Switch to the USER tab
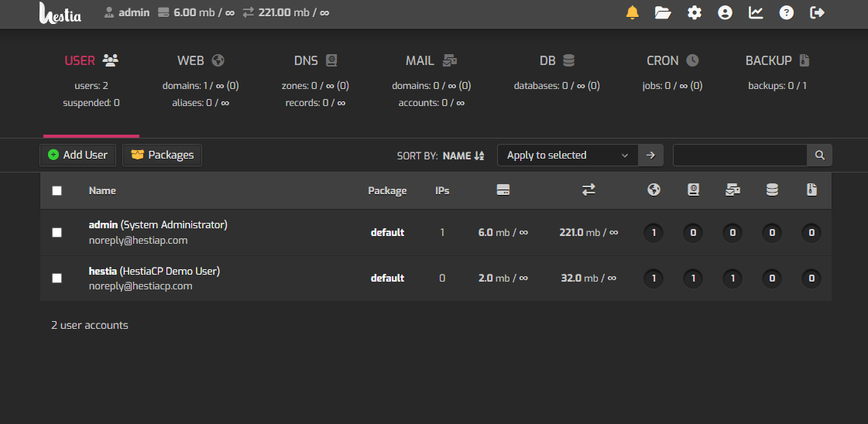Image resolution: width=868 pixels, height=424 pixels. 91,82
